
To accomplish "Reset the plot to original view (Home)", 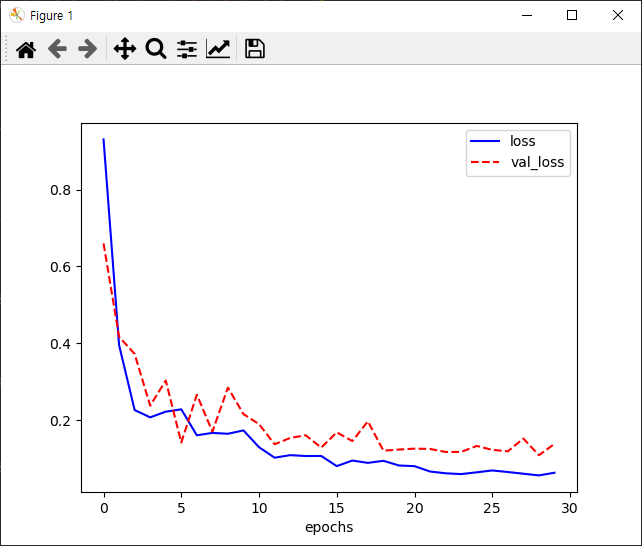I will [x=26, y=50].
